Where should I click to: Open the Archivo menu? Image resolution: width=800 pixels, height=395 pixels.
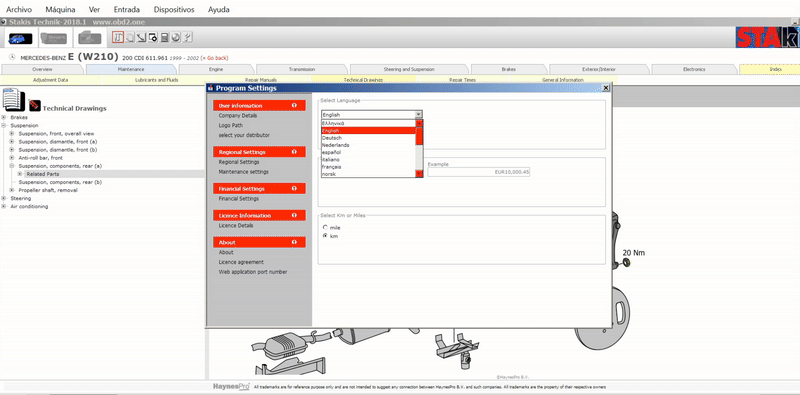(19, 9)
